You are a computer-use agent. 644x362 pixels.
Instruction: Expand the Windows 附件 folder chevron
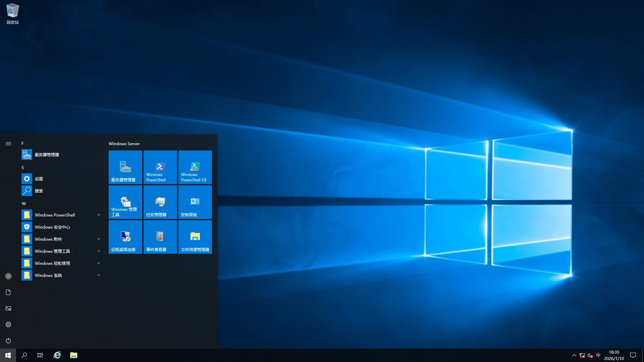[99, 239]
